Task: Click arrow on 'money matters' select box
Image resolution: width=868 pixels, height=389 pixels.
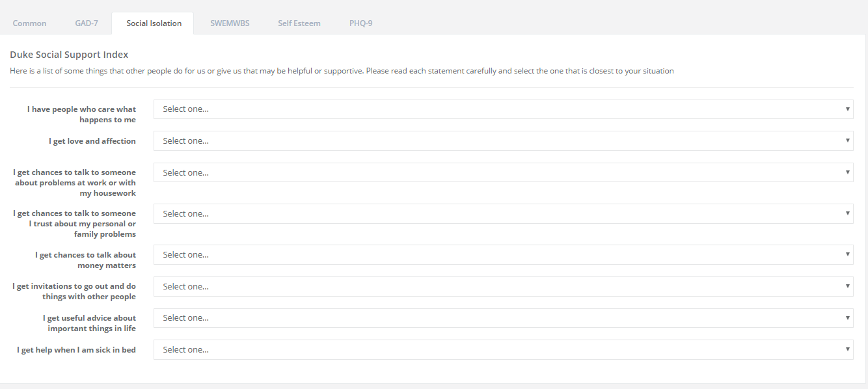Action: [848, 254]
